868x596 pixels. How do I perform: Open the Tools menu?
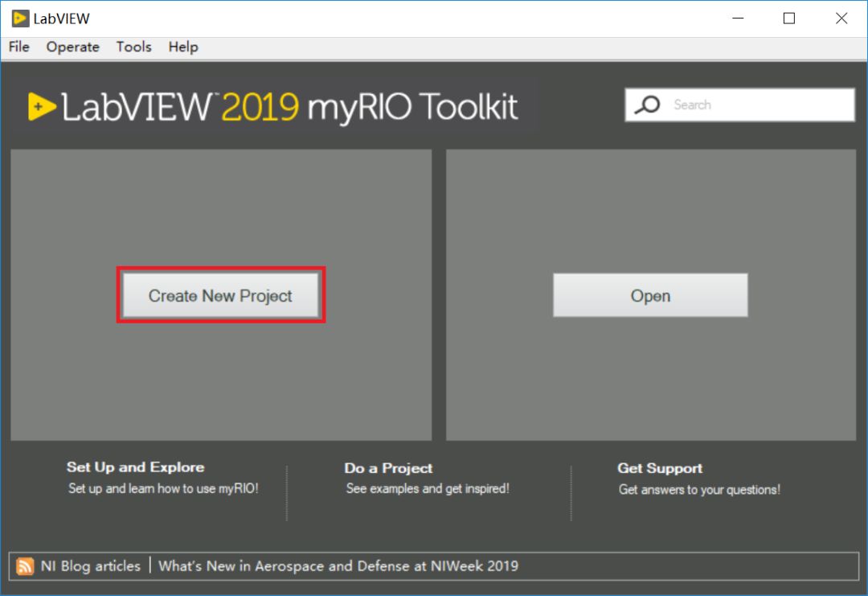pyautogui.click(x=133, y=47)
